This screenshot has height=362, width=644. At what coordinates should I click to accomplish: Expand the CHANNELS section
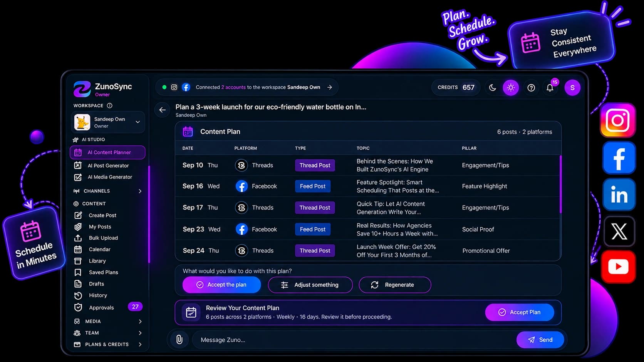click(x=140, y=191)
